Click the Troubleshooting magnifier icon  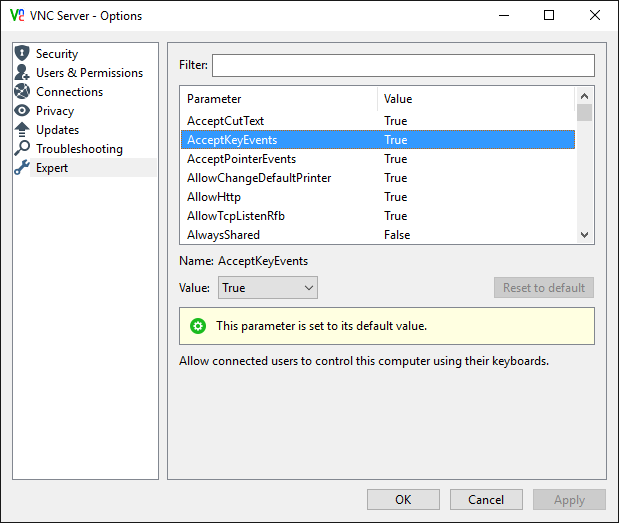22,149
